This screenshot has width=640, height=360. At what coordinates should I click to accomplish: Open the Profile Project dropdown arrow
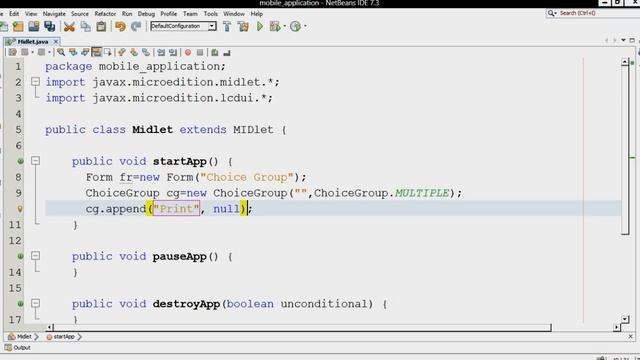point(305,27)
